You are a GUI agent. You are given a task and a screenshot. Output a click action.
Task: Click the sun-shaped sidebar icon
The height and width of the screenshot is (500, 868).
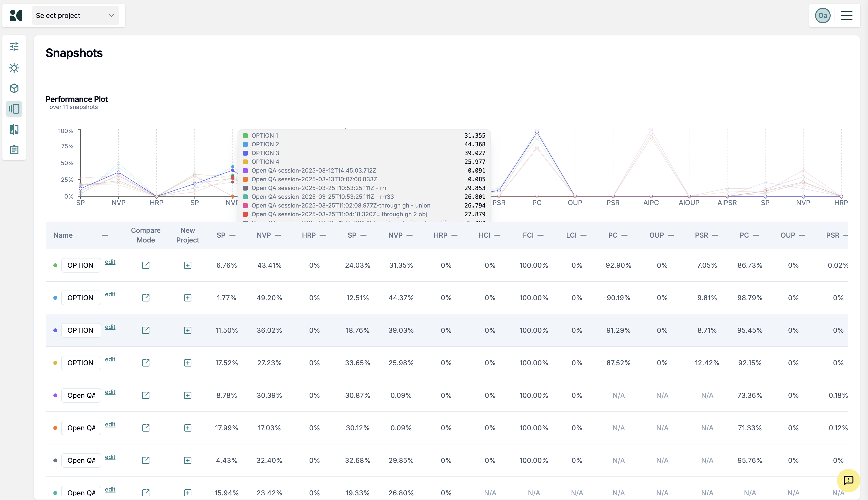point(14,68)
